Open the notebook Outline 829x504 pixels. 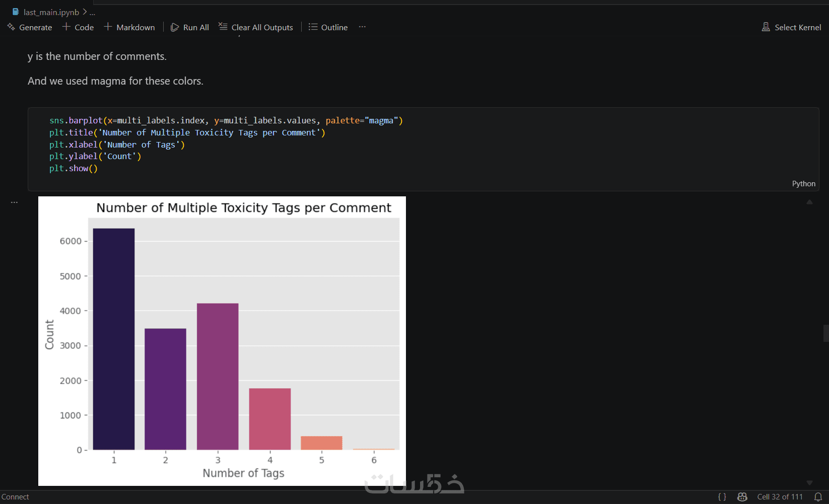tap(328, 27)
